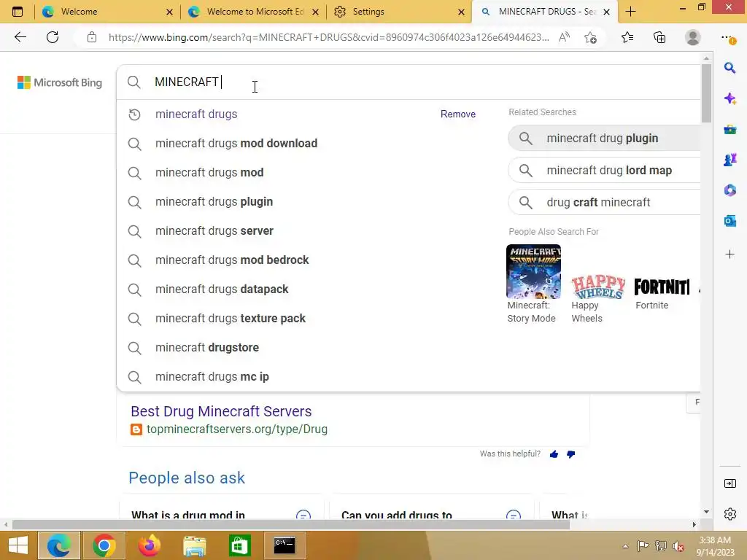Open Chrome from the taskbar
Viewport: 747px width, 560px height.
(104, 545)
